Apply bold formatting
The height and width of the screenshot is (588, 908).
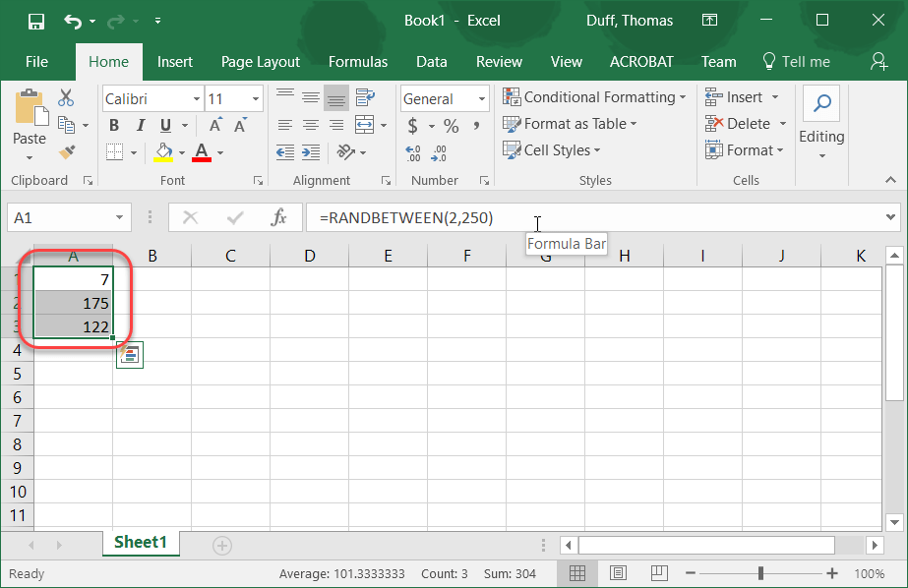(x=114, y=127)
